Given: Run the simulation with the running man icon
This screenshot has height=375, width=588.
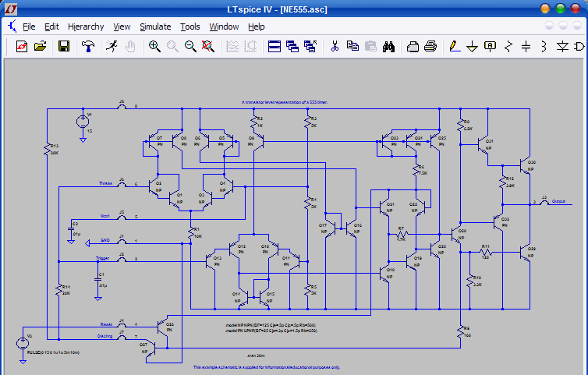Looking at the screenshot, I should (112, 47).
